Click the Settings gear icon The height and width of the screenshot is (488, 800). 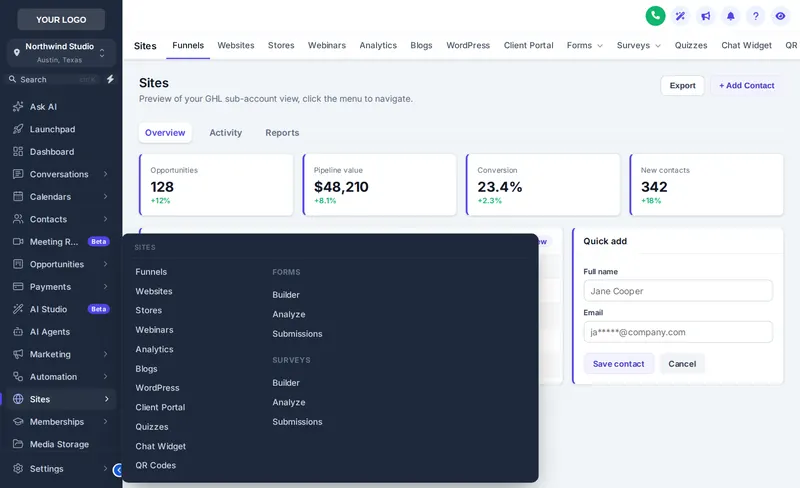(x=18, y=468)
